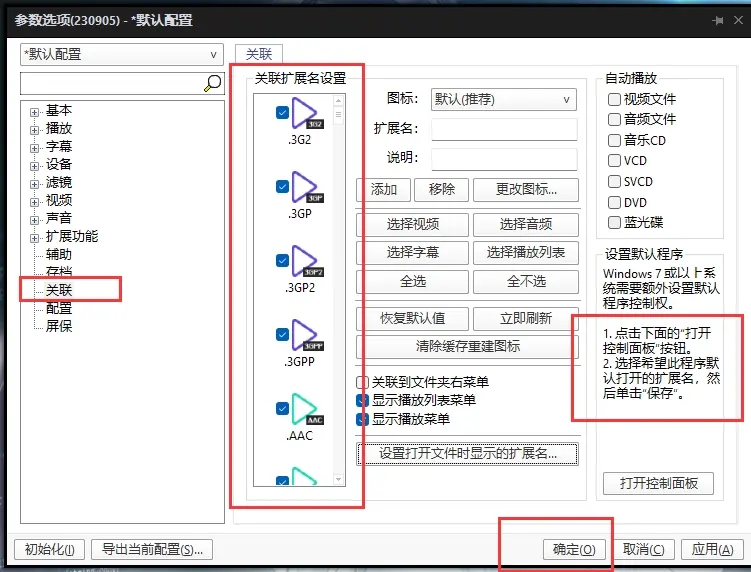Select 辅助 in settings tree
This screenshot has height=572, width=751.
coord(59,254)
